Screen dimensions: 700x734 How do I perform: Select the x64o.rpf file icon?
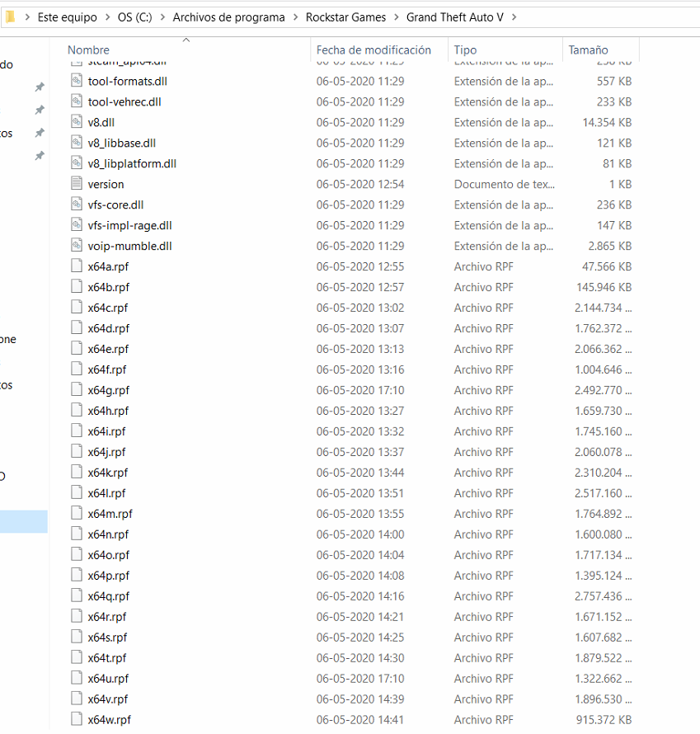point(77,554)
